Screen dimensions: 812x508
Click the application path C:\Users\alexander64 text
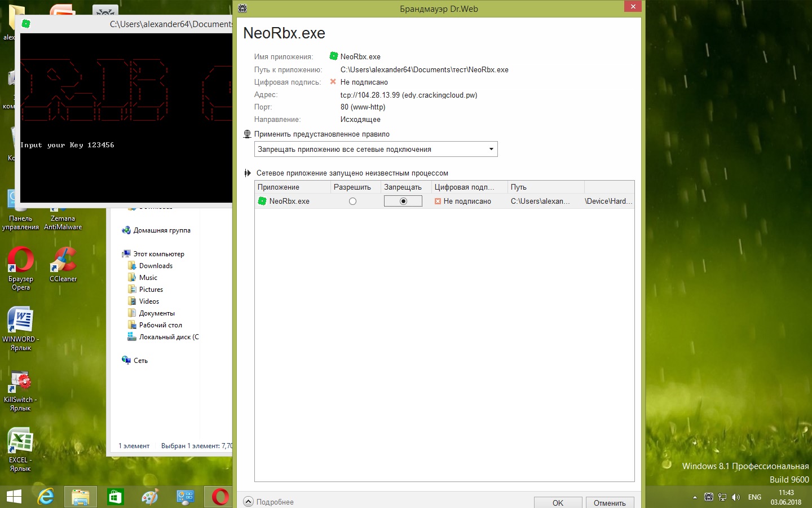(424, 70)
